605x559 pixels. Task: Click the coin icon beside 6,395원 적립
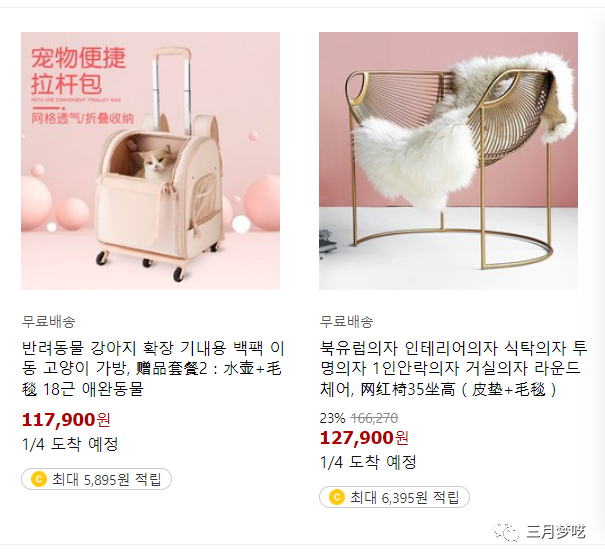click(x=336, y=497)
